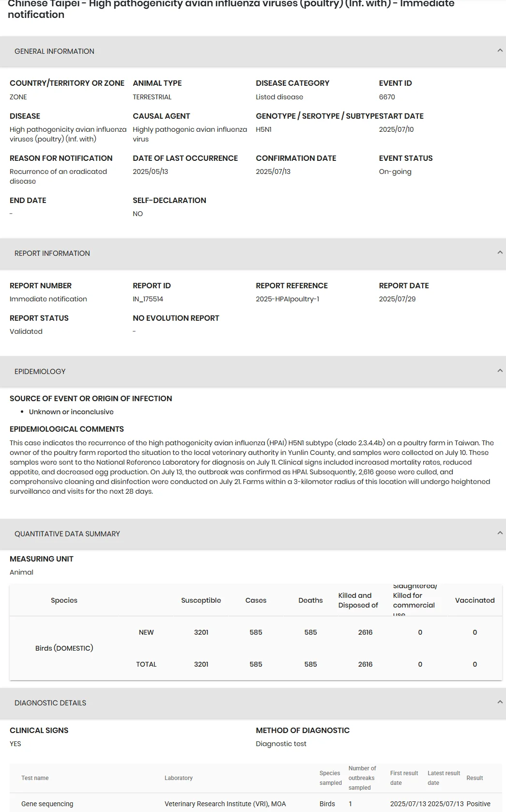Collapse Quantitative Data Summary via chevron
This screenshot has width=506, height=812.
point(500,533)
